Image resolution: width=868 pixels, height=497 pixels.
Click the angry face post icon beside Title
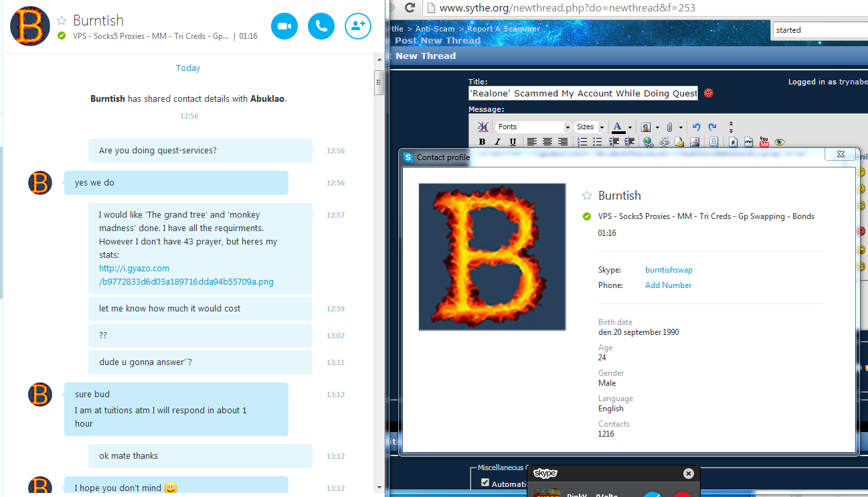coord(709,93)
